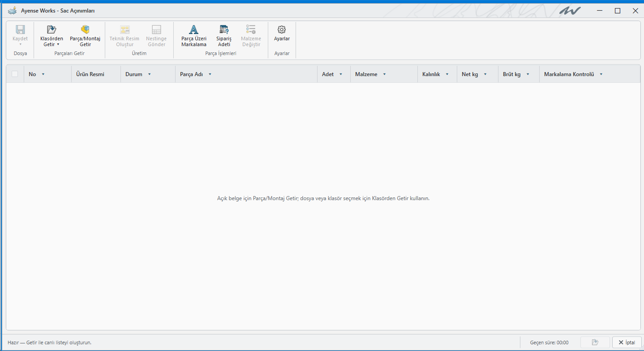The height and width of the screenshot is (351, 644).
Task: Open the Malzeme column filter dropdown
Action: pos(384,74)
